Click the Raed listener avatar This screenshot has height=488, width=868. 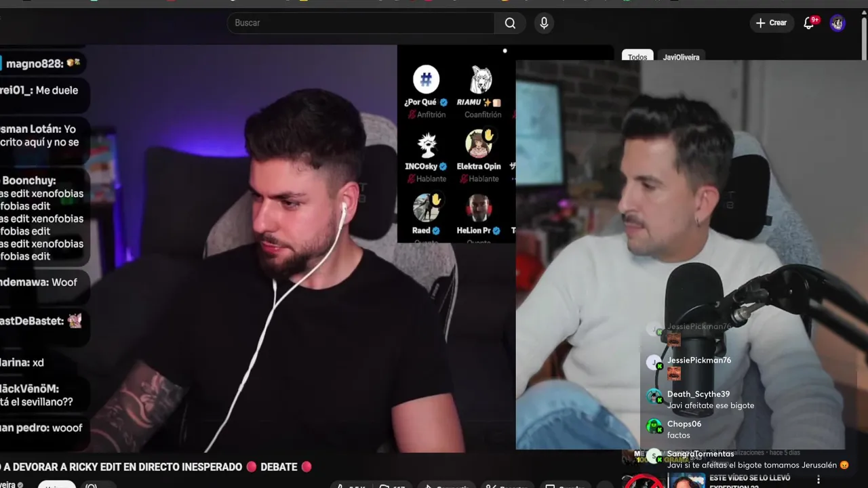[x=426, y=208]
